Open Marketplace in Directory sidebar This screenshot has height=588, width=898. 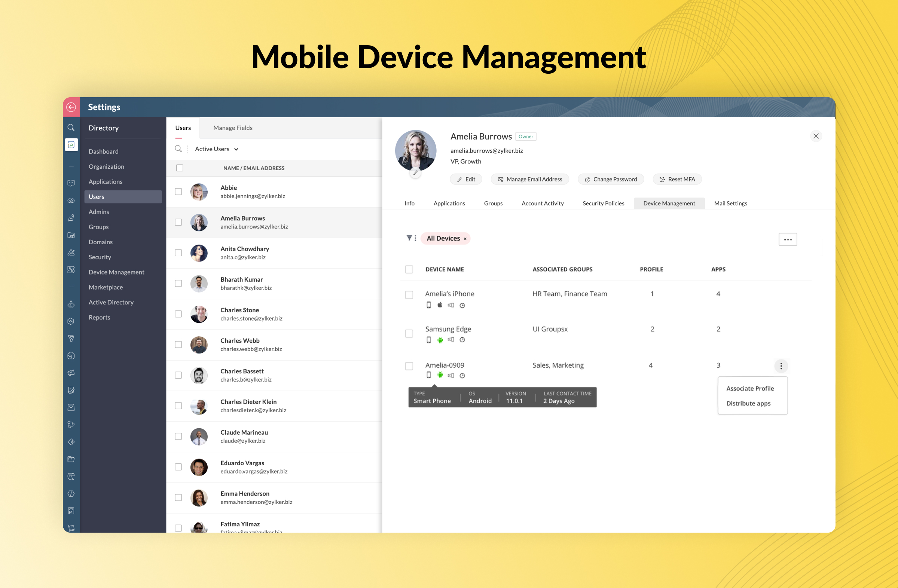pos(106,287)
